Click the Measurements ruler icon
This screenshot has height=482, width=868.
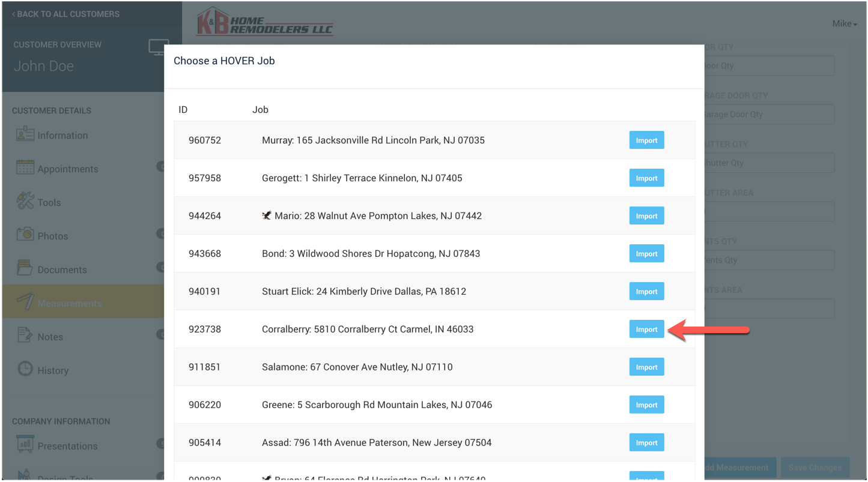25,301
